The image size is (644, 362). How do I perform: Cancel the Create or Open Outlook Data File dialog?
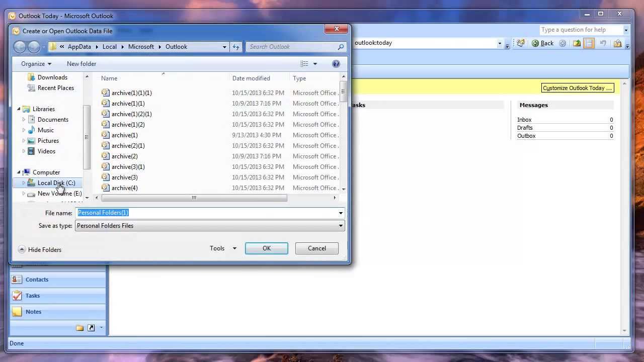point(317,248)
